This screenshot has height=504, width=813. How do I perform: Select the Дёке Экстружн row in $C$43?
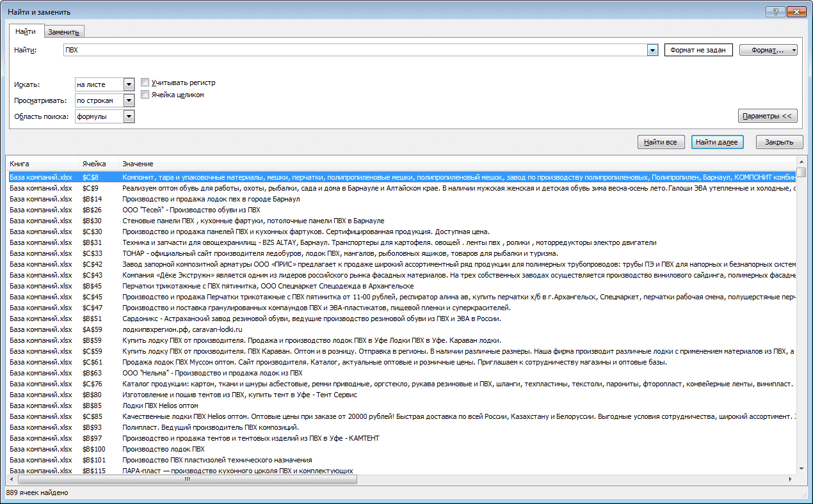tap(402, 275)
